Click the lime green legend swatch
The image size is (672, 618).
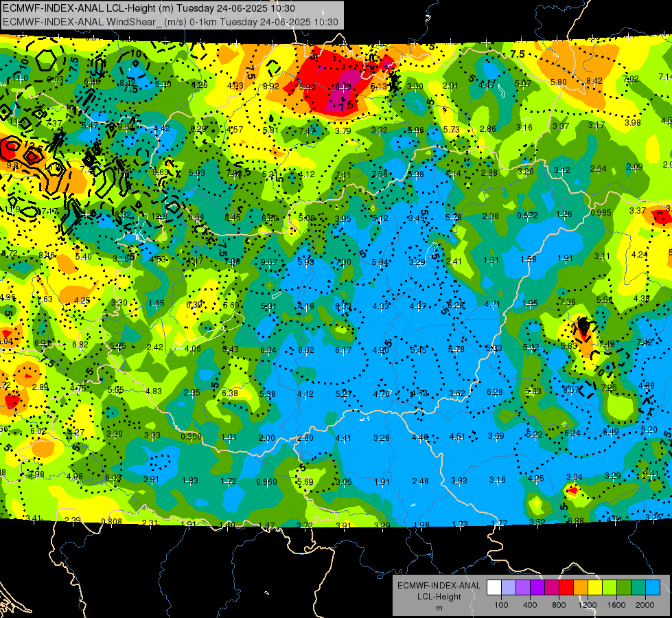(610, 588)
